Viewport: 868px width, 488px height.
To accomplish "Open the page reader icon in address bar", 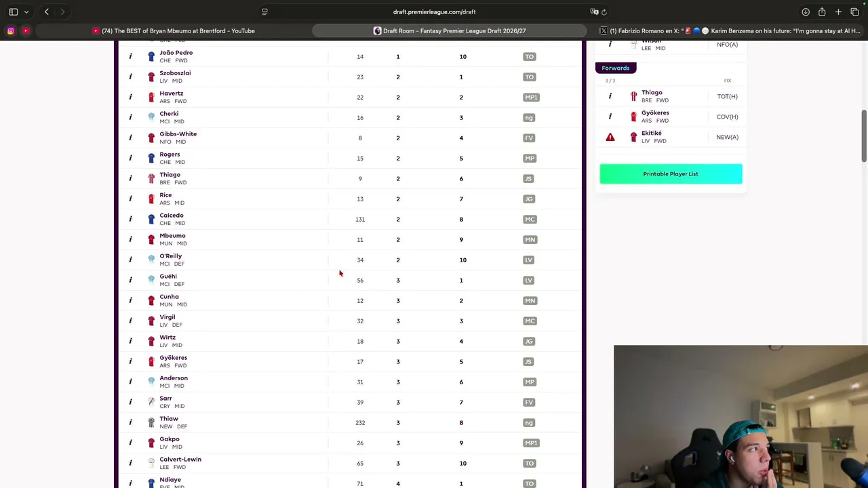I will (264, 12).
